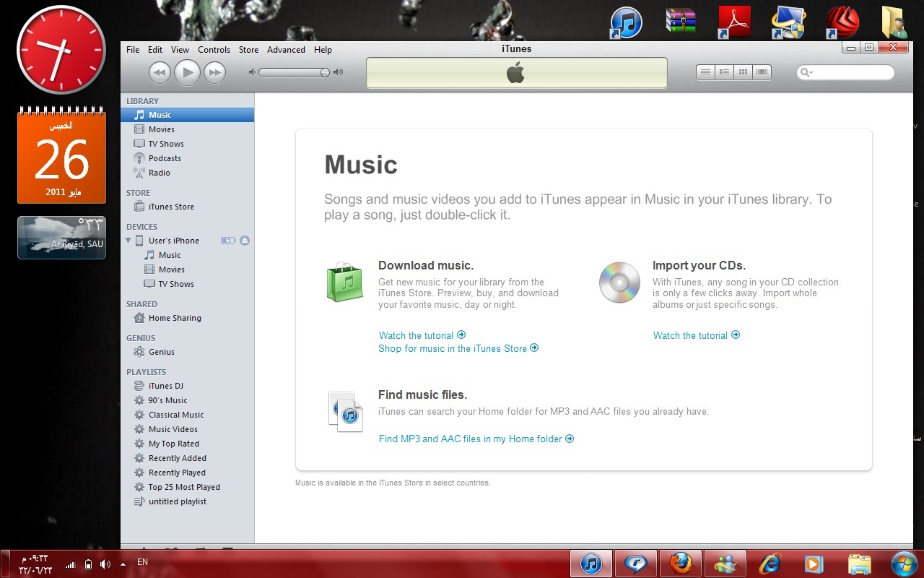Watch the tutorial under Import your CDs
Screen dimensions: 924x578
[697, 335]
